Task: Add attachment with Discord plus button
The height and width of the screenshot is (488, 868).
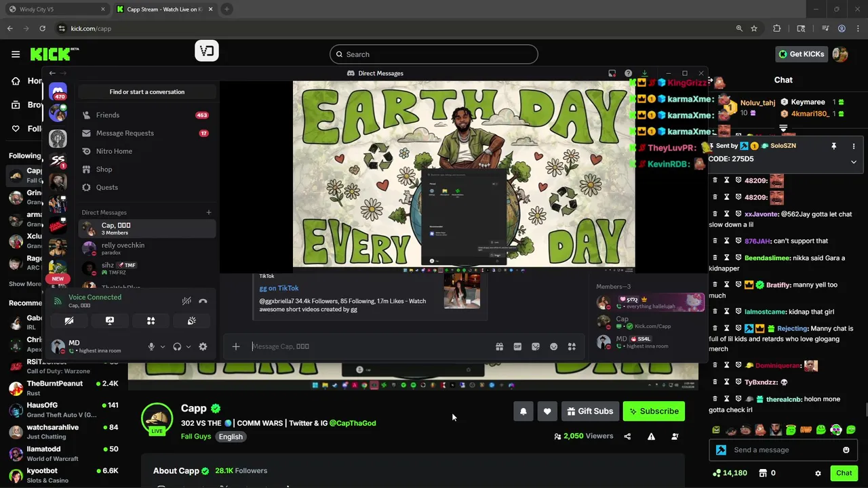Action: (x=236, y=346)
